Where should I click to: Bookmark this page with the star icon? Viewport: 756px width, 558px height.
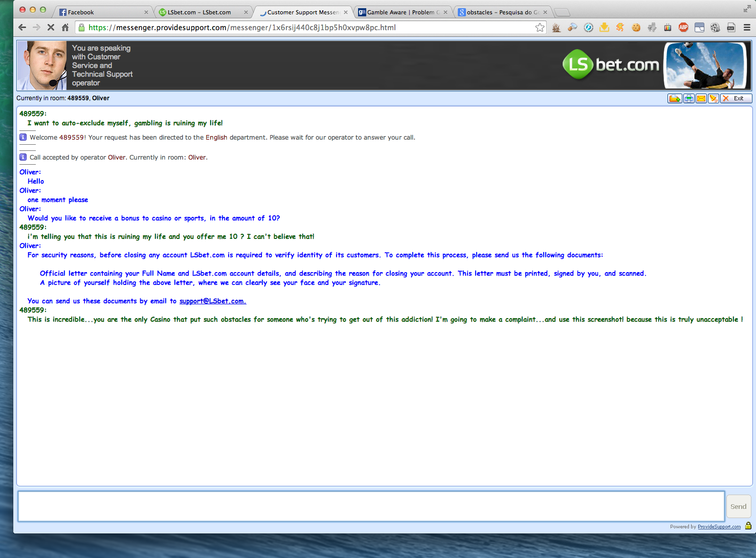click(x=540, y=28)
